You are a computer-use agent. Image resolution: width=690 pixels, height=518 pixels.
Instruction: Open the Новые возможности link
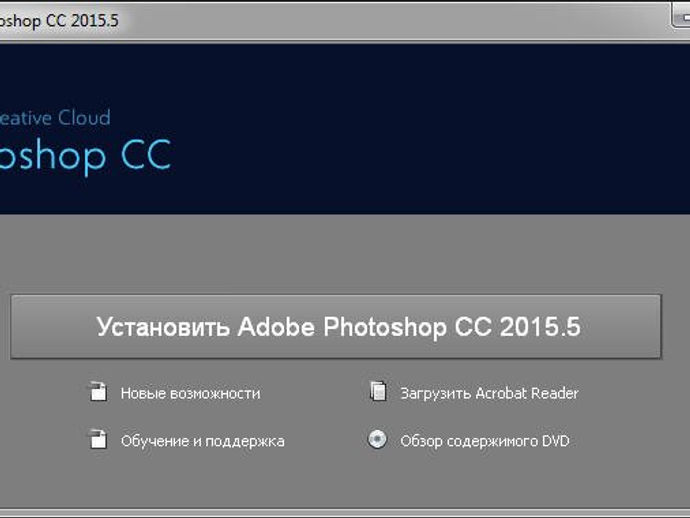pyautogui.click(x=191, y=393)
